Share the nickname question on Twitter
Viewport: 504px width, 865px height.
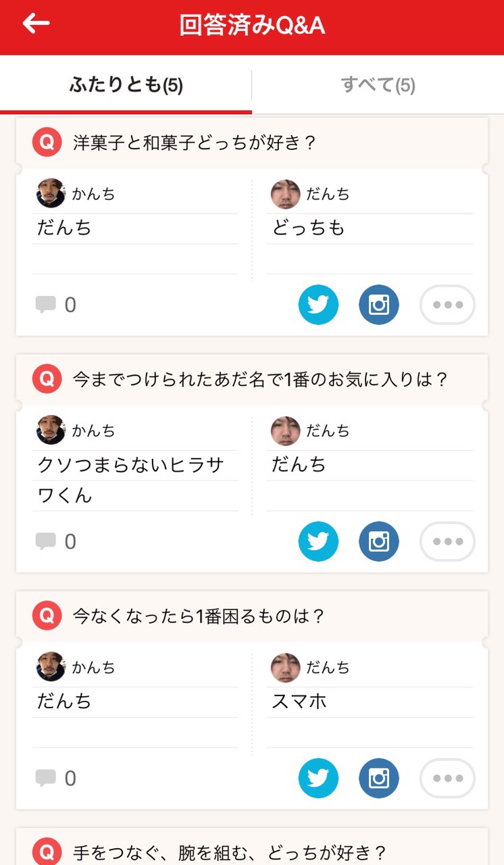318,541
